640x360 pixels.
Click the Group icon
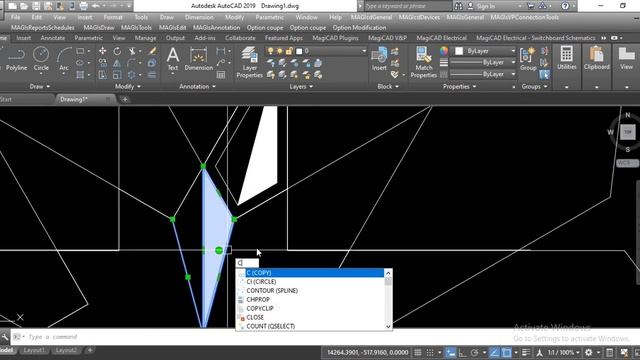[528, 59]
